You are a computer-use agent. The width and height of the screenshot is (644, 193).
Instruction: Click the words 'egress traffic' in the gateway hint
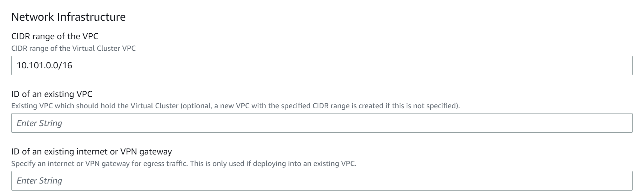click(x=165, y=164)
